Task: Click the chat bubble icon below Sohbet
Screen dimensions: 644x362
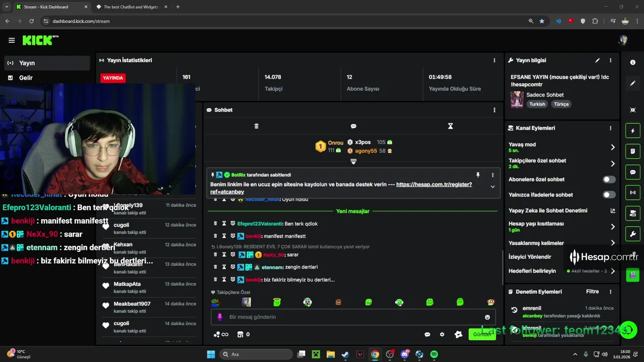Action: coord(353,126)
